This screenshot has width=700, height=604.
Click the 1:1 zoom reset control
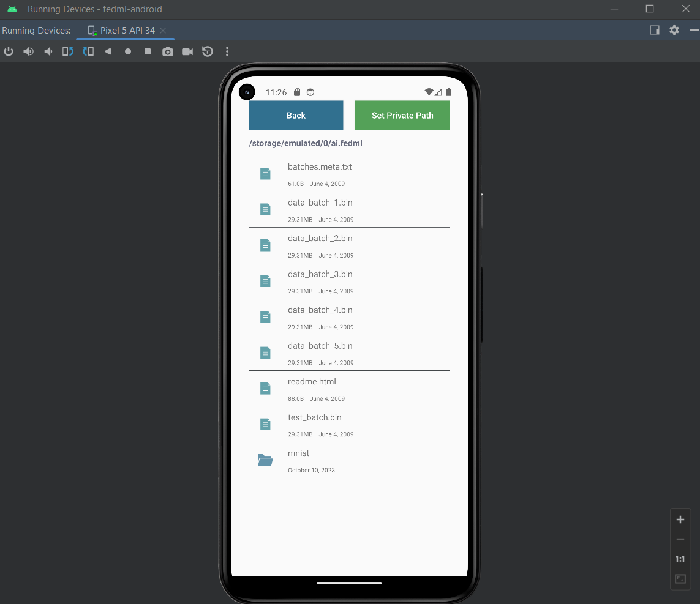coord(680,559)
